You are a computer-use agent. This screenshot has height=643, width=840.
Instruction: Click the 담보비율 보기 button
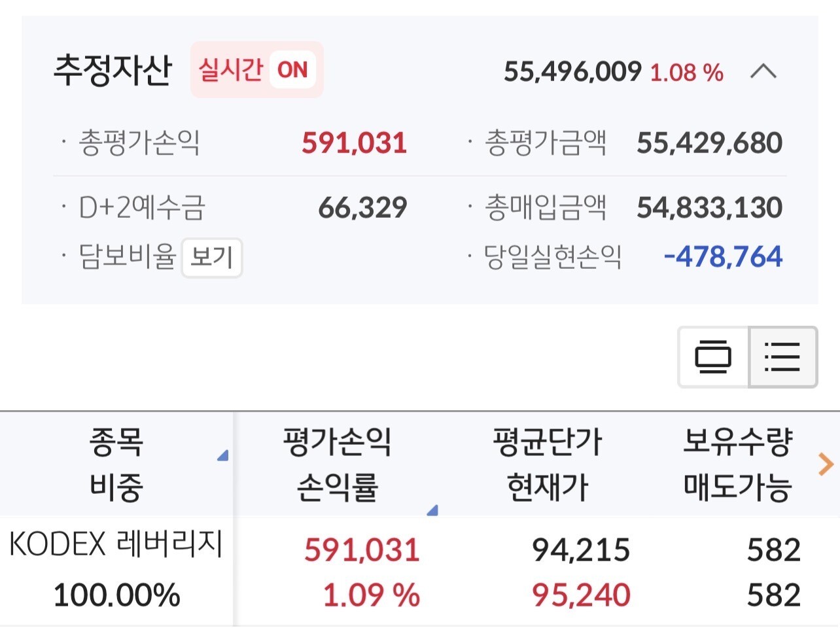211,258
